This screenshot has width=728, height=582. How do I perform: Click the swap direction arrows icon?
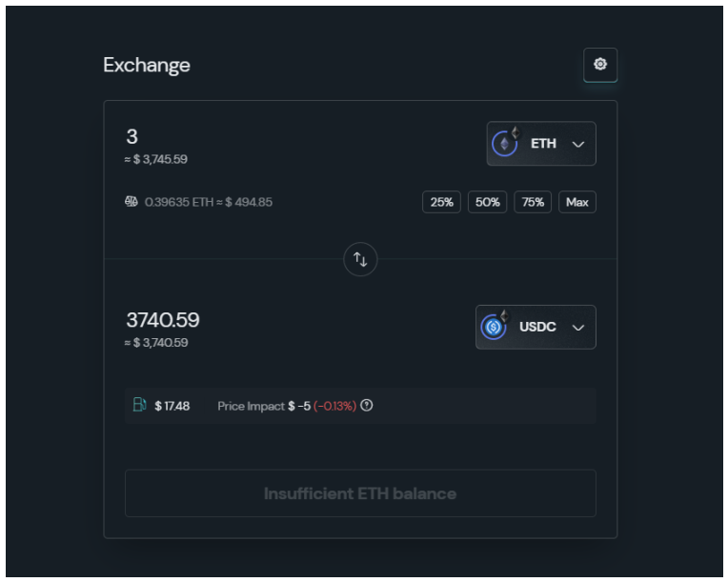[x=360, y=259]
